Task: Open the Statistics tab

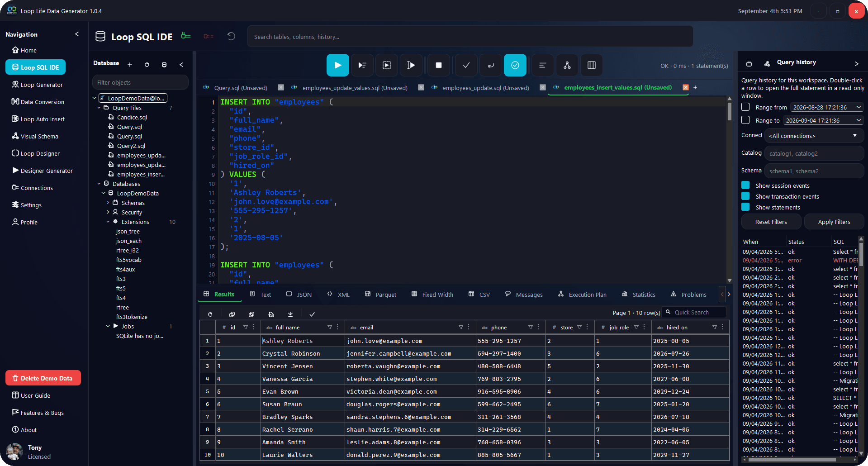Action: click(x=638, y=295)
